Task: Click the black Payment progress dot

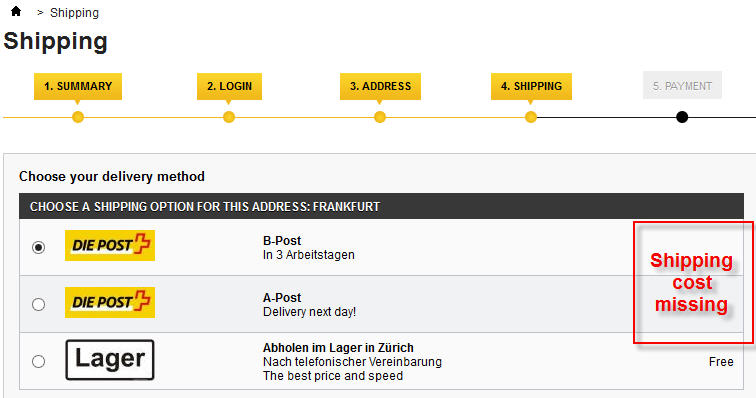Action: 682,117
